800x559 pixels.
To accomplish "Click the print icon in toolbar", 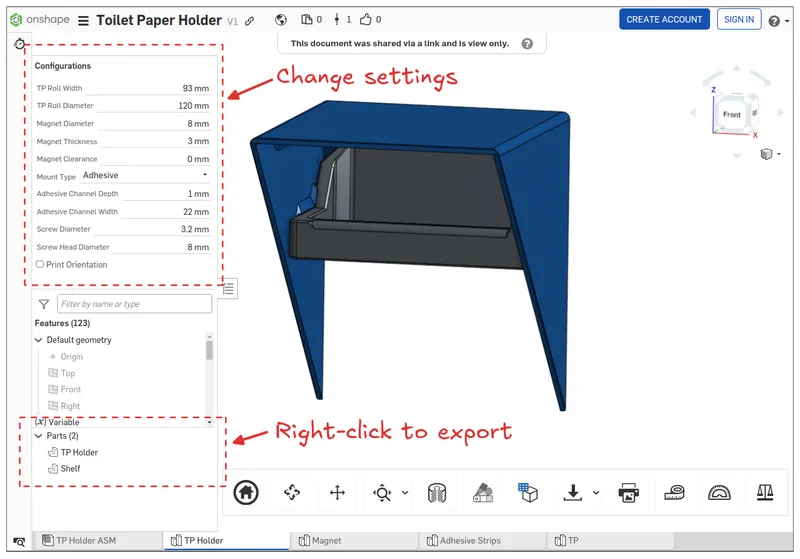I will click(x=628, y=492).
